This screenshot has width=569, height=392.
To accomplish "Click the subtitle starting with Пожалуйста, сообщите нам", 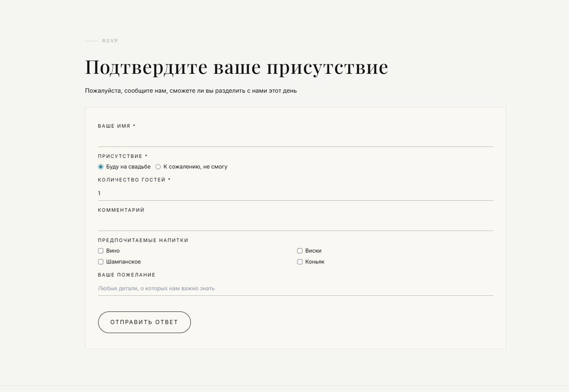I will (191, 91).
